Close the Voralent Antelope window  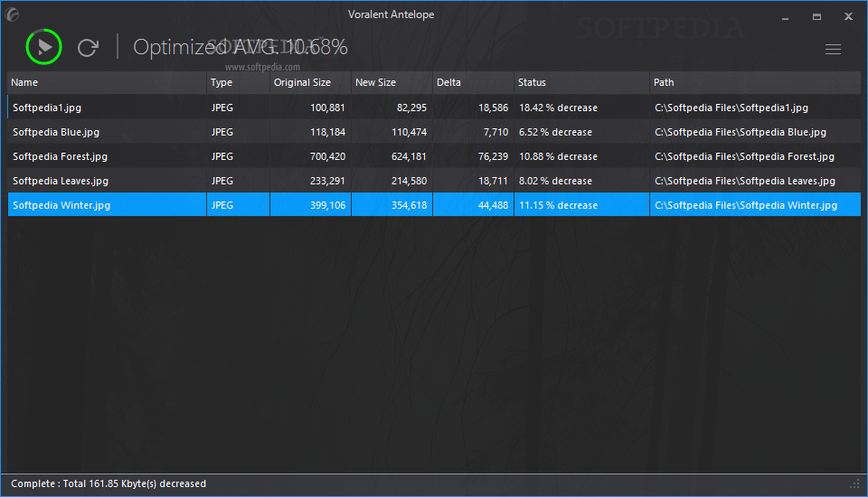click(848, 16)
